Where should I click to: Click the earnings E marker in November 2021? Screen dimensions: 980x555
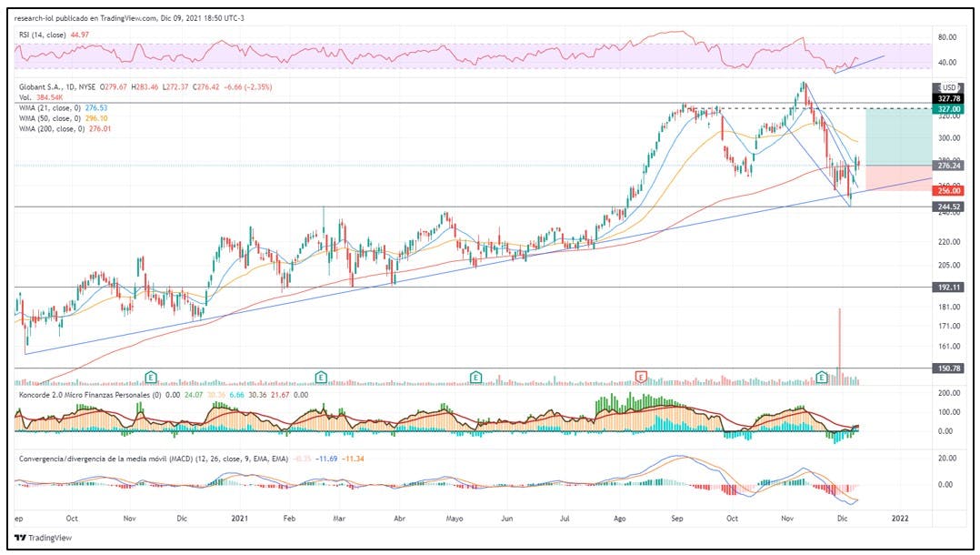822,377
